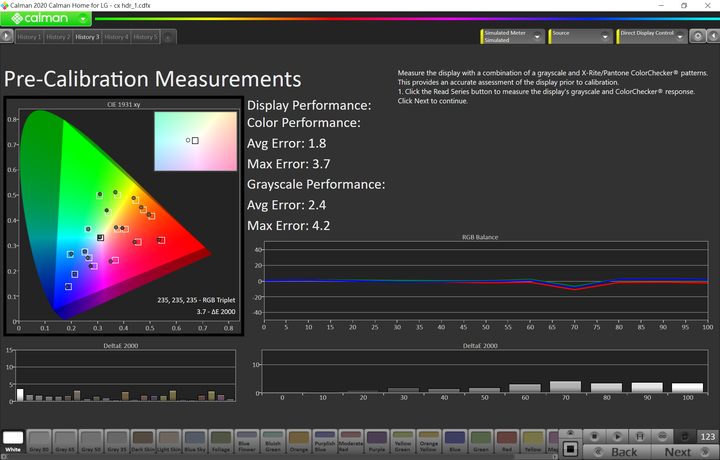Select the History 3 tab
This screenshot has height=460, width=720.
click(87, 37)
